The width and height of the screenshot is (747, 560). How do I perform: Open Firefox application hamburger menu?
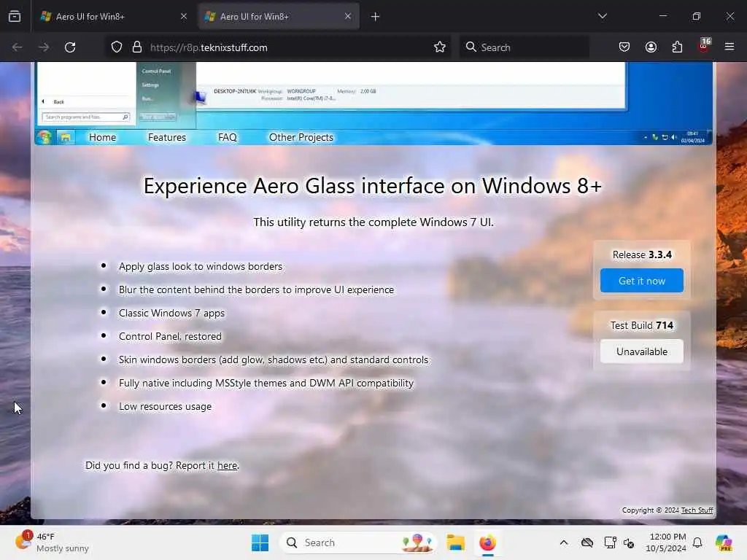tap(729, 47)
